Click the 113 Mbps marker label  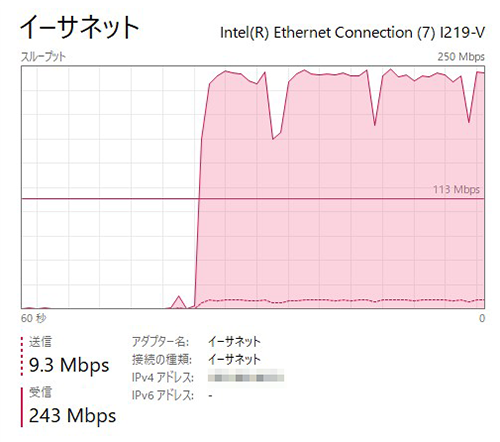(456, 190)
